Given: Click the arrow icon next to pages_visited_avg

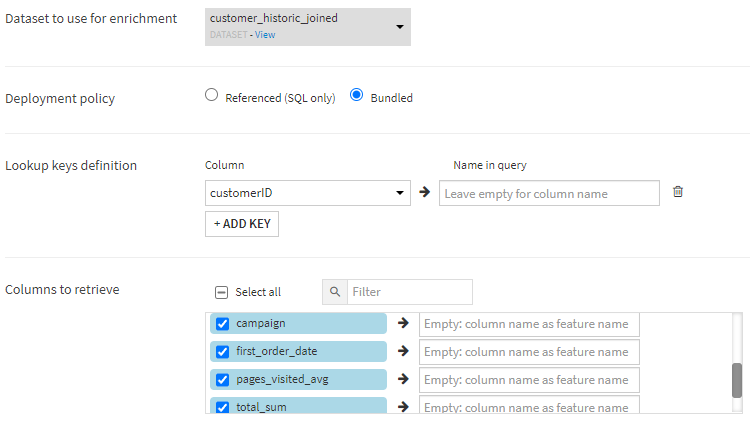Looking at the screenshot, I should 403,379.
